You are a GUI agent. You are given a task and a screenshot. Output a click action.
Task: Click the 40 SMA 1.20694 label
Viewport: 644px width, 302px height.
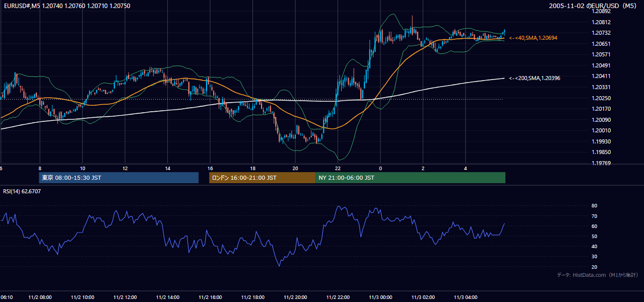(x=533, y=38)
